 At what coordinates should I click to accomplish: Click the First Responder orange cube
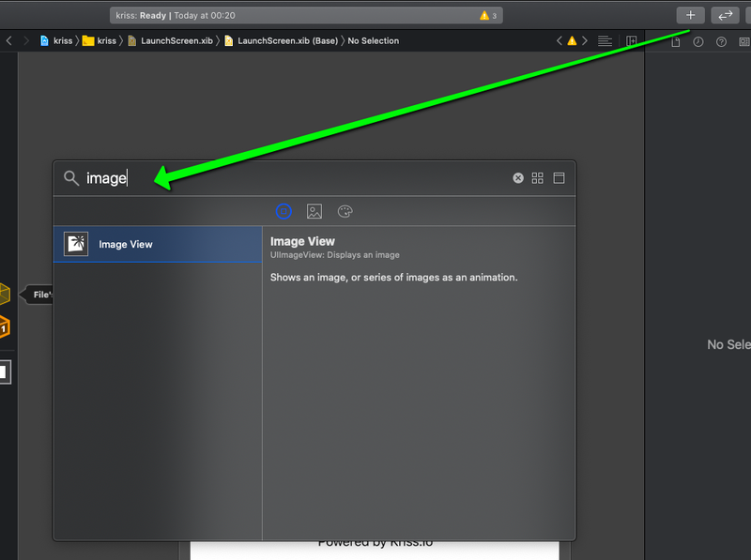[x=4, y=327]
